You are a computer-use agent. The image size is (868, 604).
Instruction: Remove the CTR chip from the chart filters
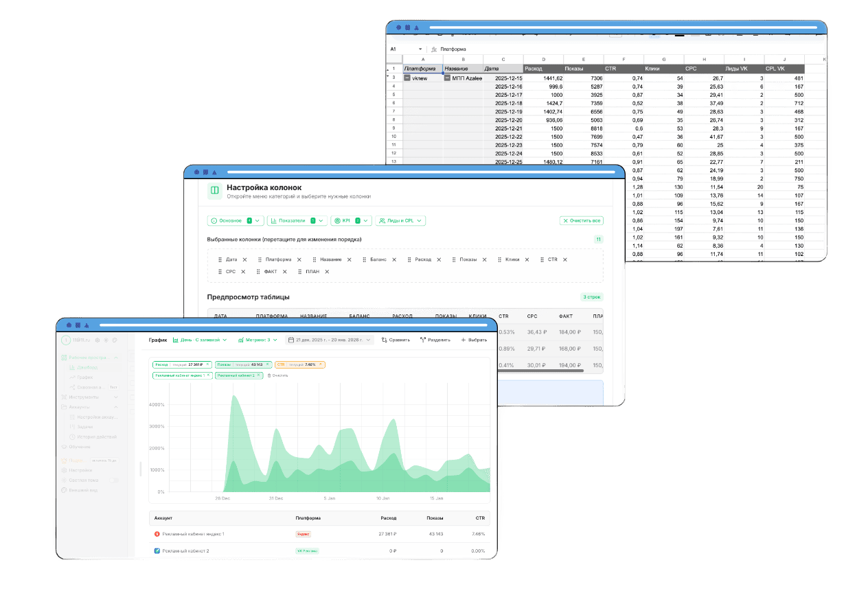[321, 364]
